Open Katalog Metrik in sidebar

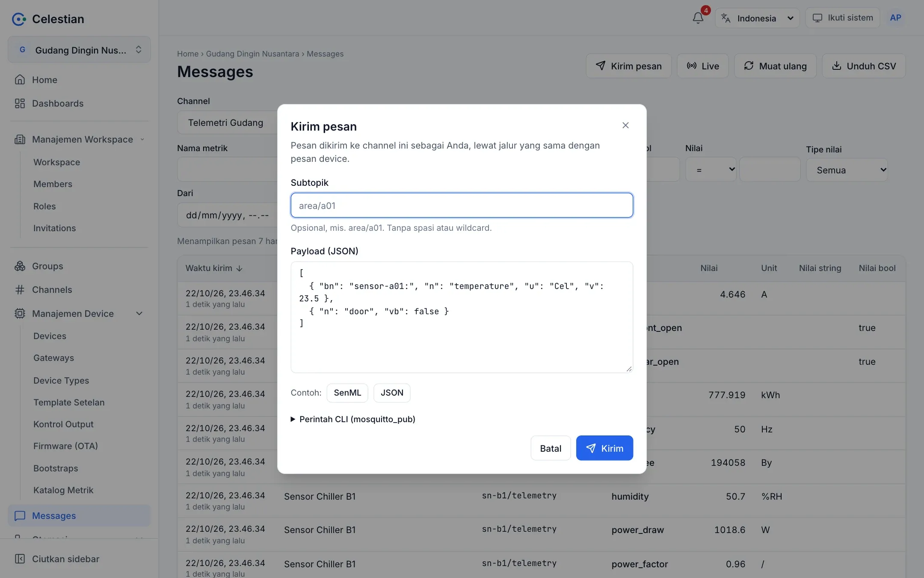tap(63, 490)
